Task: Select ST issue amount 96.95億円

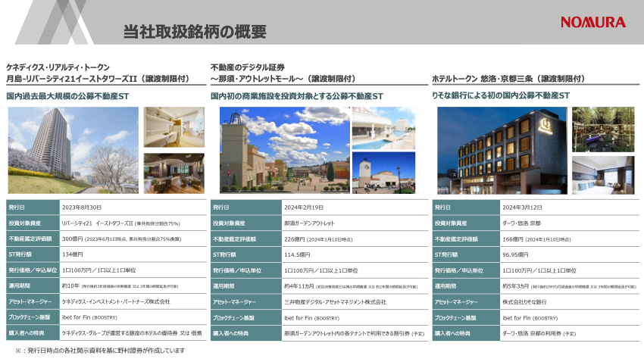Action: [x=515, y=255]
